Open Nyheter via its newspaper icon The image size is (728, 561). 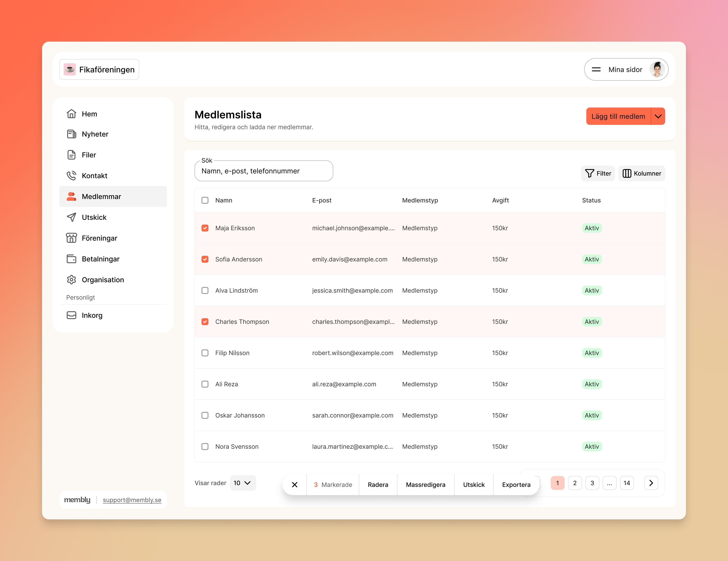pyautogui.click(x=71, y=134)
